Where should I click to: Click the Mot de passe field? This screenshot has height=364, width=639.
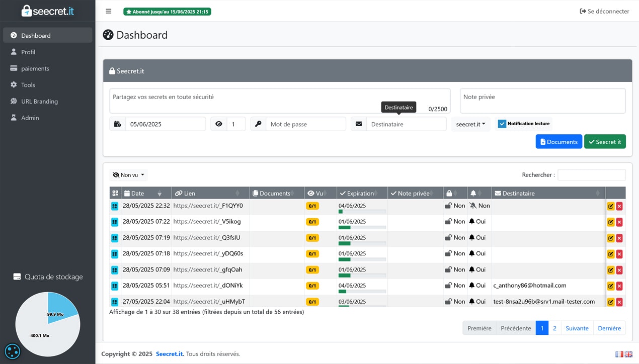pos(306,124)
